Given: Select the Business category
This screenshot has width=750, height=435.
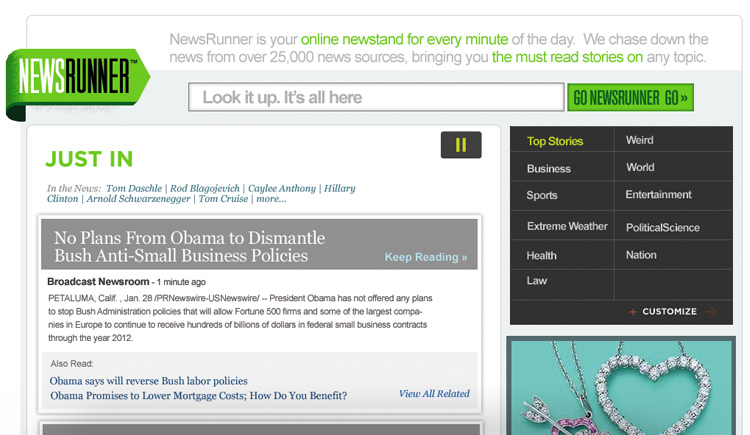Looking at the screenshot, I should point(549,168).
